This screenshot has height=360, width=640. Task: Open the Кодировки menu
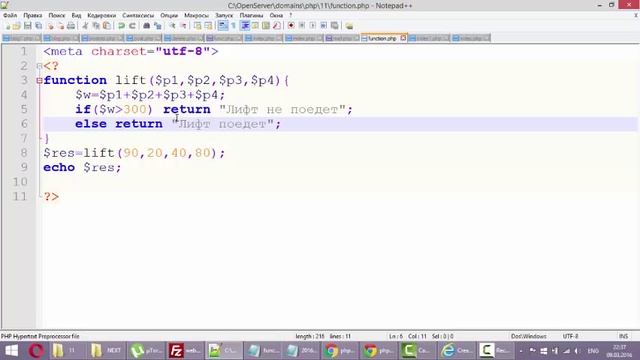pos(102,15)
